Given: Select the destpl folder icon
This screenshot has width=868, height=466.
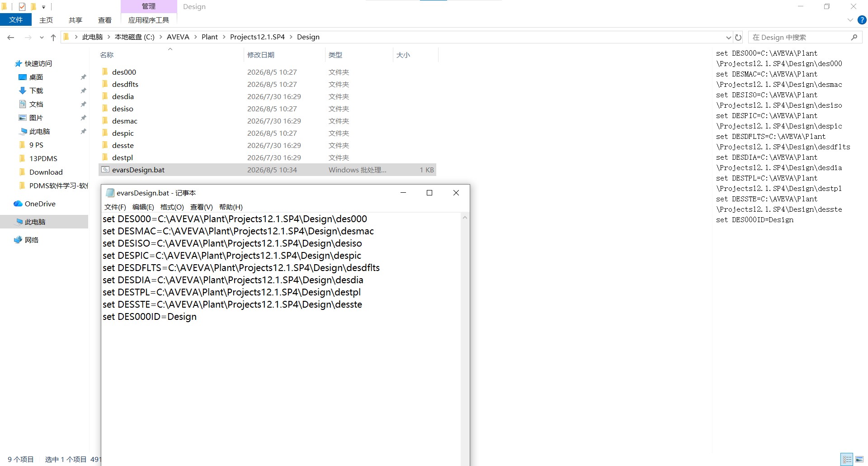Looking at the screenshot, I should coord(105,157).
